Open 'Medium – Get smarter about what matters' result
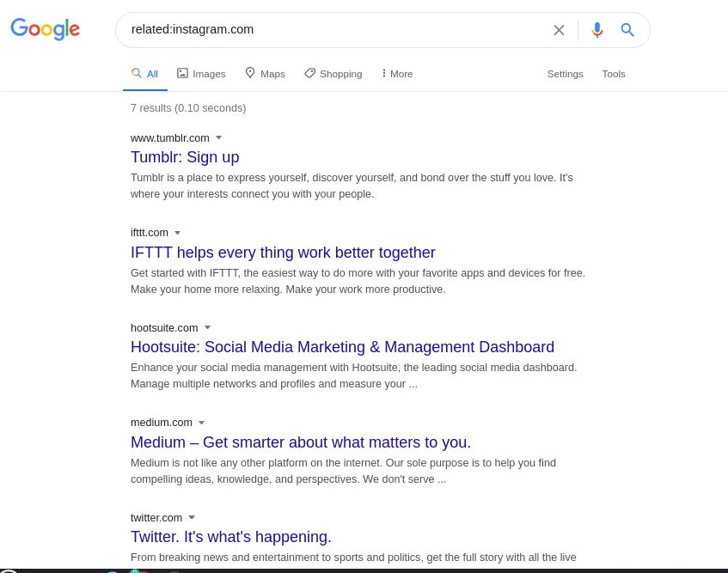 (x=300, y=442)
